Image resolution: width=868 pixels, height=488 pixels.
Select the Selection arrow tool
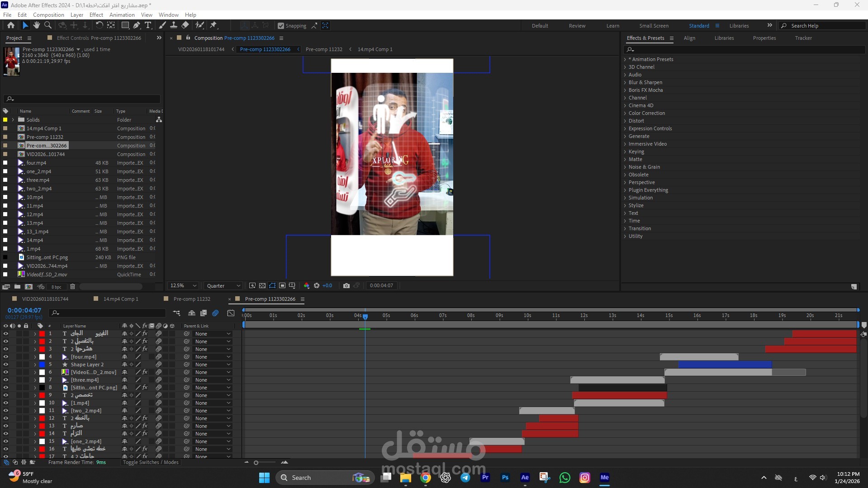tap(25, 25)
